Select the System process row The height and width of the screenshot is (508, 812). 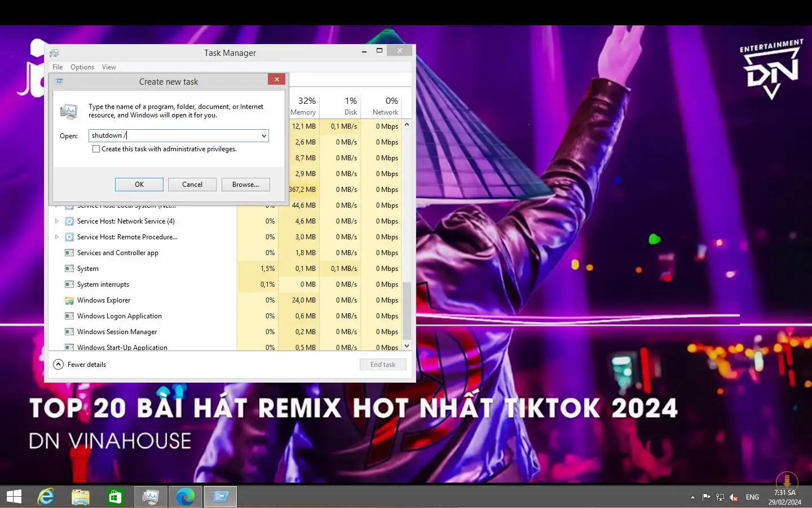coord(226,269)
